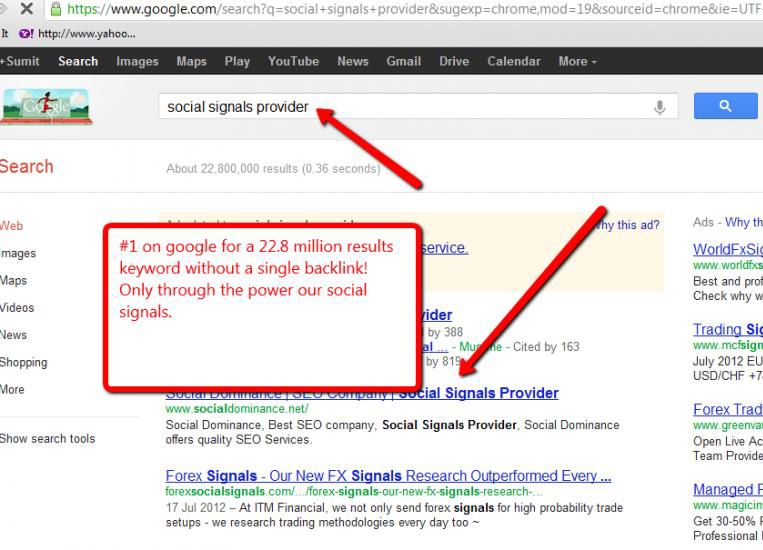Screen dimensions: 763x550
Task: Select the News filter in sidebar
Action: click(x=14, y=335)
